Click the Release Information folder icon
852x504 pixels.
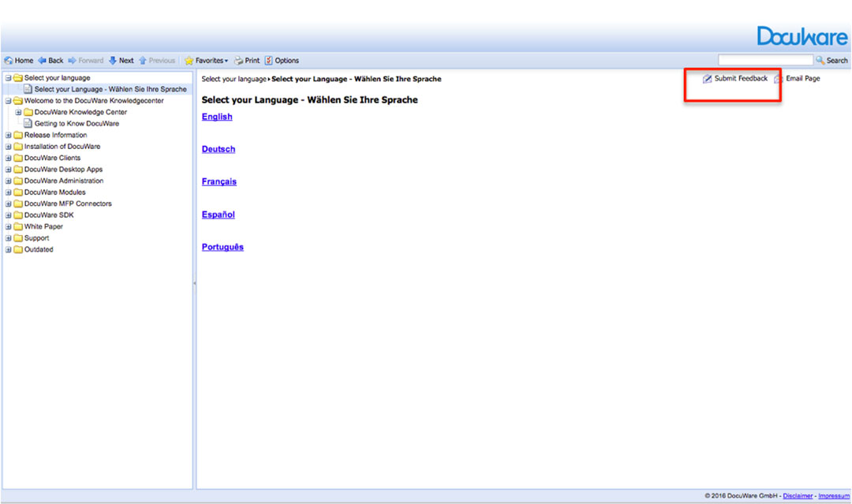pos(18,135)
